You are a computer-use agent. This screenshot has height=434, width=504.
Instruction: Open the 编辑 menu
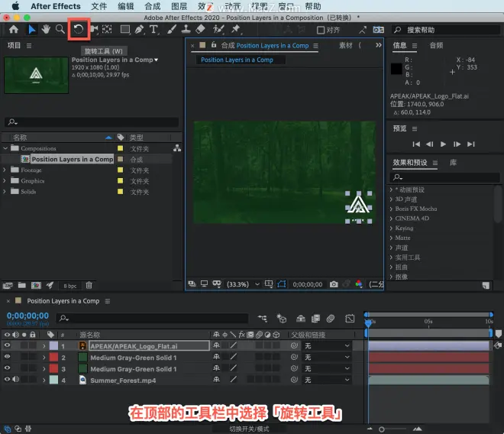[126, 6]
